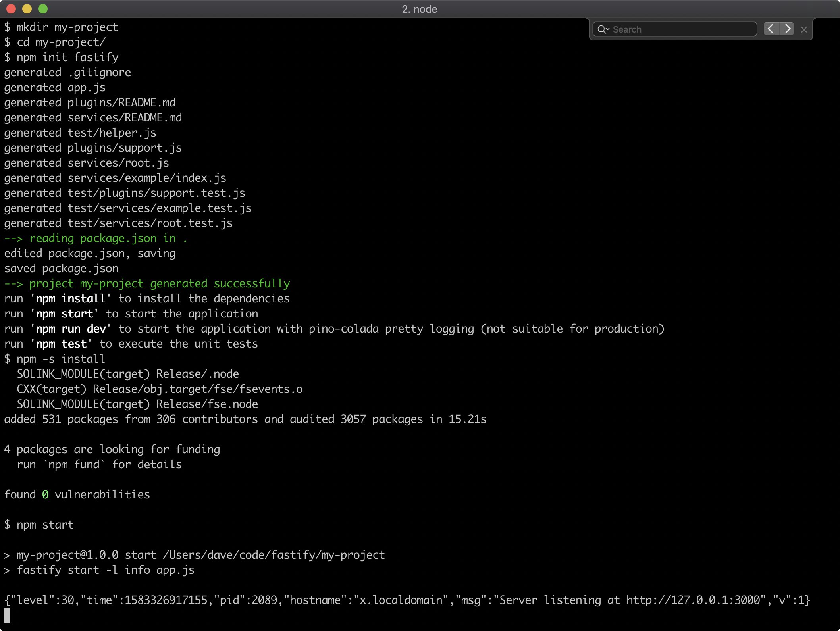The width and height of the screenshot is (840, 631).
Task: Click 'mkdir my-project' command line
Action: pyautogui.click(x=61, y=27)
